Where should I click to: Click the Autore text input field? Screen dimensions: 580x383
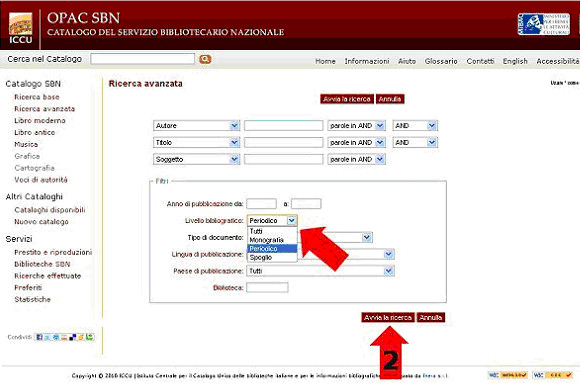click(x=283, y=125)
